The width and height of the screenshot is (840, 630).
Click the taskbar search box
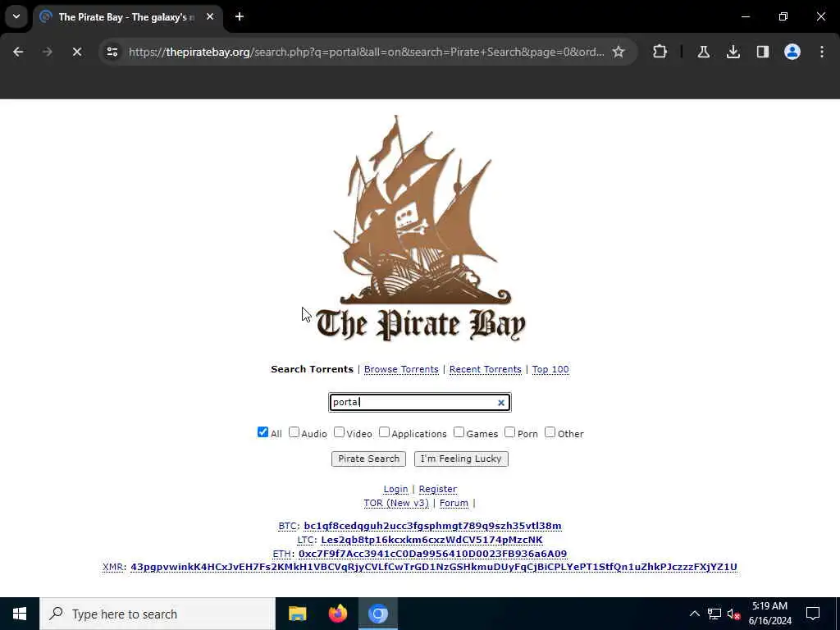click(x=157, y=614)
